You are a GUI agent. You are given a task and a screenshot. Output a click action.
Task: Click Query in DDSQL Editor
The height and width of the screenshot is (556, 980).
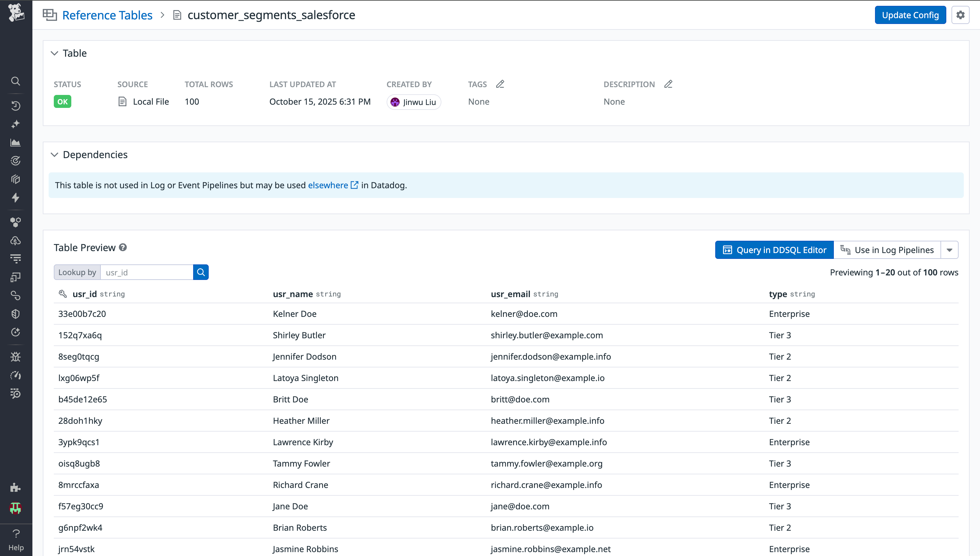(774, 249)
